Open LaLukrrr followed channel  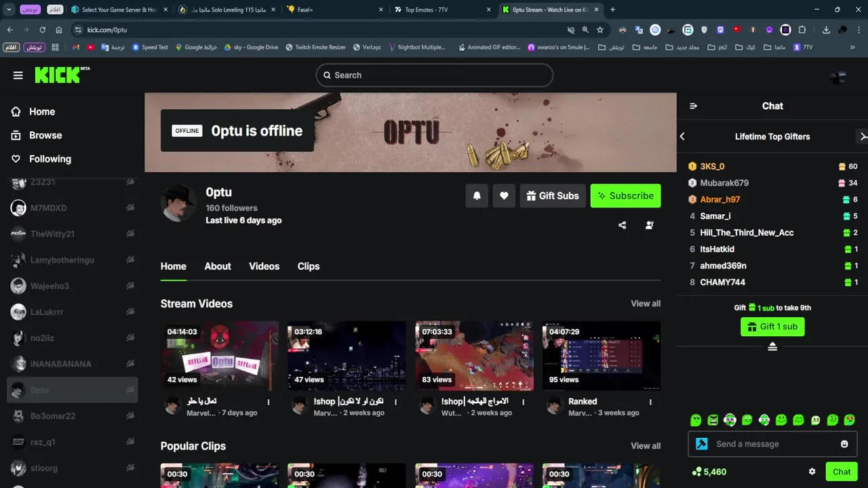[x=72, y=312]
